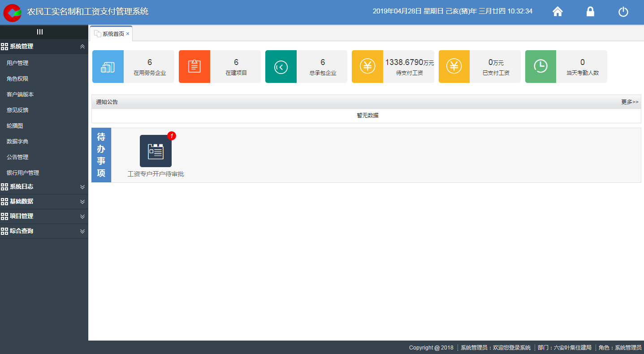Expand the 基础数据 section chevron
The height and width of the screenshot is (354, 644).
point(82,202)
